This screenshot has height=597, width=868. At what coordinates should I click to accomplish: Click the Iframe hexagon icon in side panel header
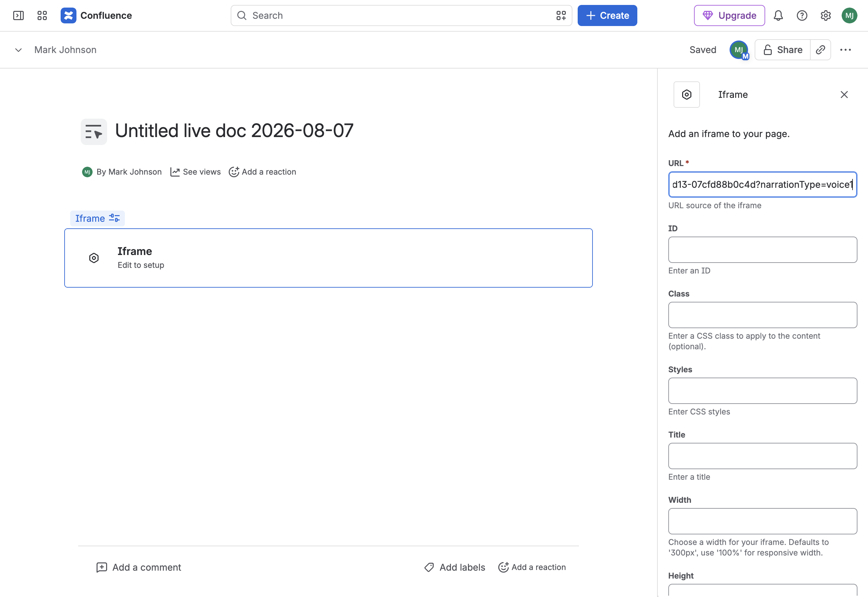(686, 95)
